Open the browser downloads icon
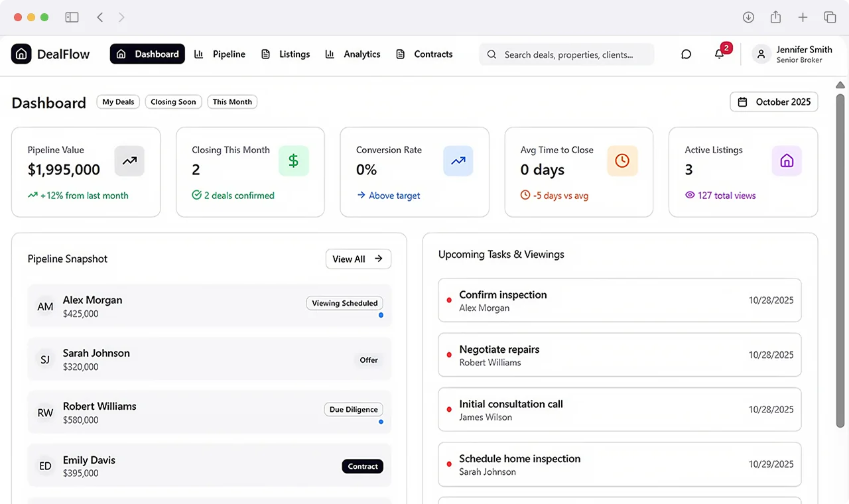The image size is (849, 504). click(x=748, y=17)
